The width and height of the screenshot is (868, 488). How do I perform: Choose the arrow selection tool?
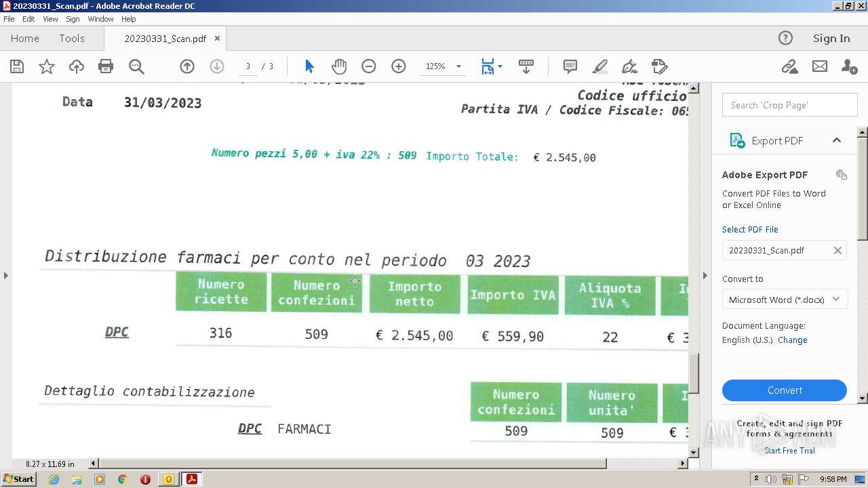coord(310,66)
